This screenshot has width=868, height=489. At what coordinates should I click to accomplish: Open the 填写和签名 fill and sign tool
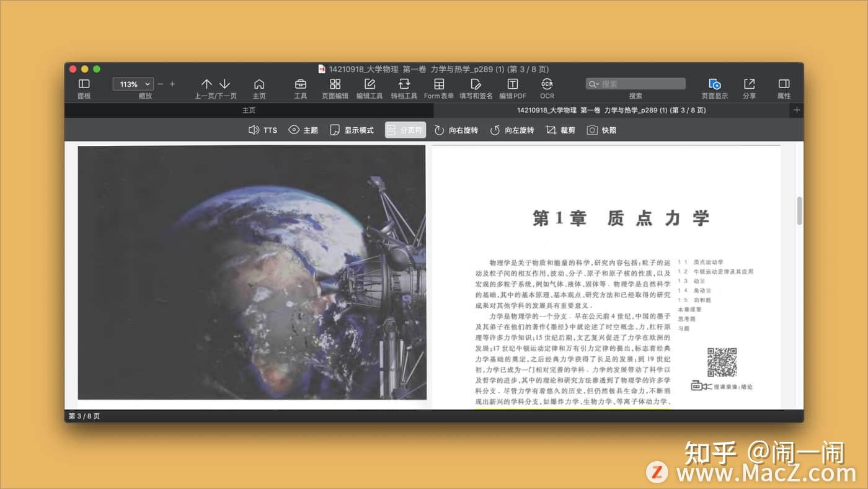coord(476,87)
